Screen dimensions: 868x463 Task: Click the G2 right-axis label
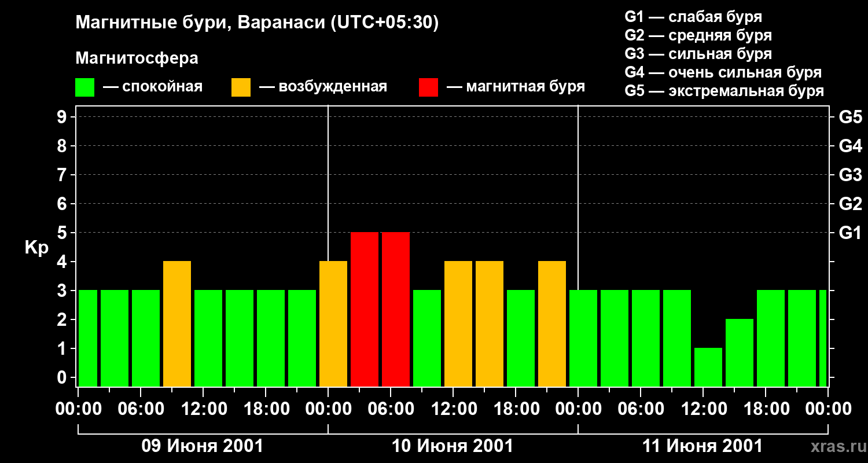tap(850, 204)
